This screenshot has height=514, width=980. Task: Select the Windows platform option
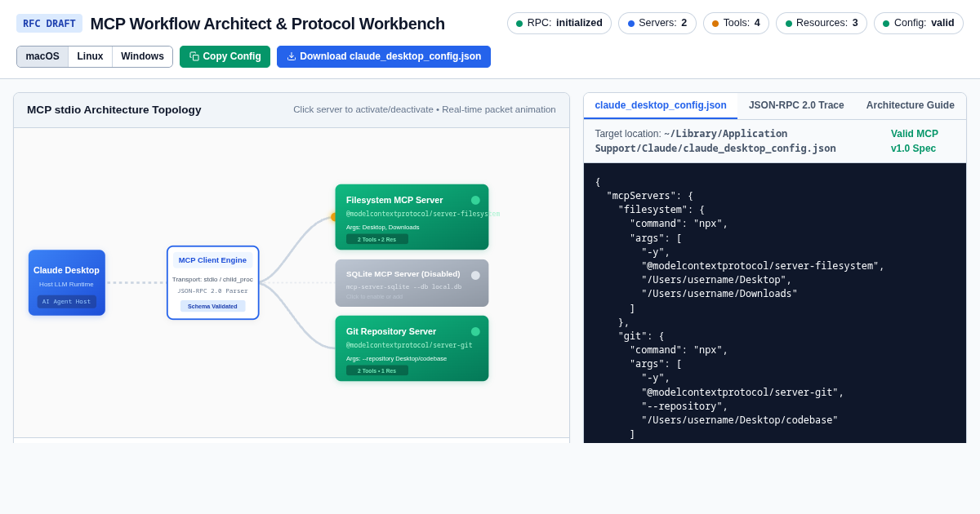click(x=142, y=57)
